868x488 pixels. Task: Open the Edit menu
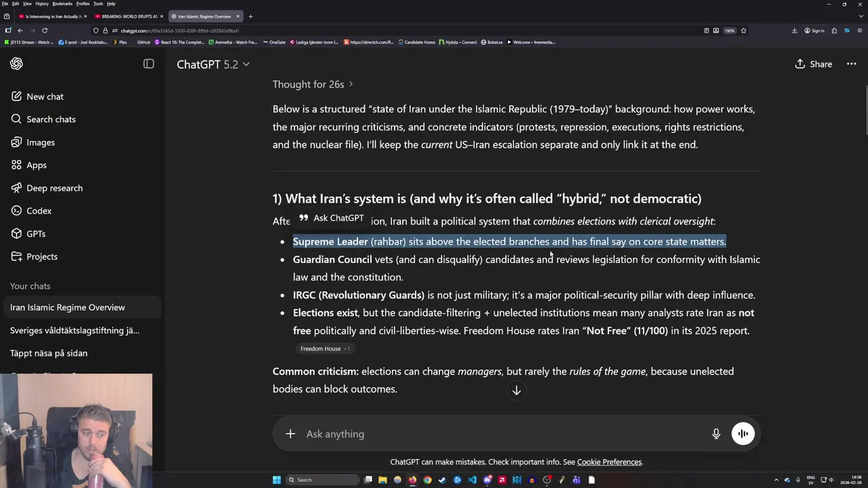[x=15, y=3]
